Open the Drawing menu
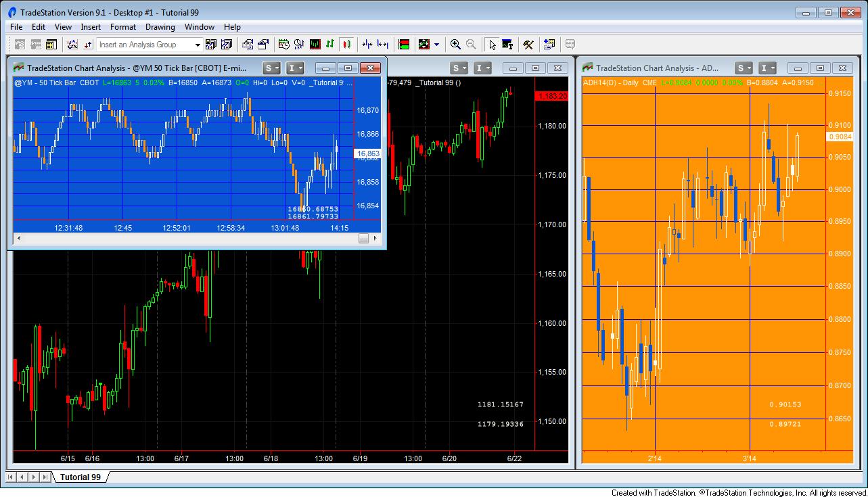This screenshot has width=868, height=497. [160, 27]
